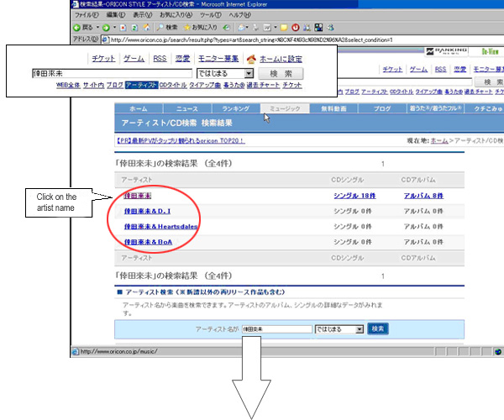Open the Edit icon dropdown arrow
504x420 pixels.
[276, 28]
